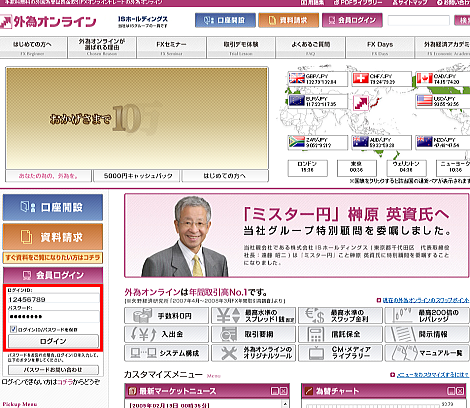Switch to あなたの為の、外為を。 banner tab
Image resolution: width=470 pixels, height=408 pixels.
tap(48, 176)
